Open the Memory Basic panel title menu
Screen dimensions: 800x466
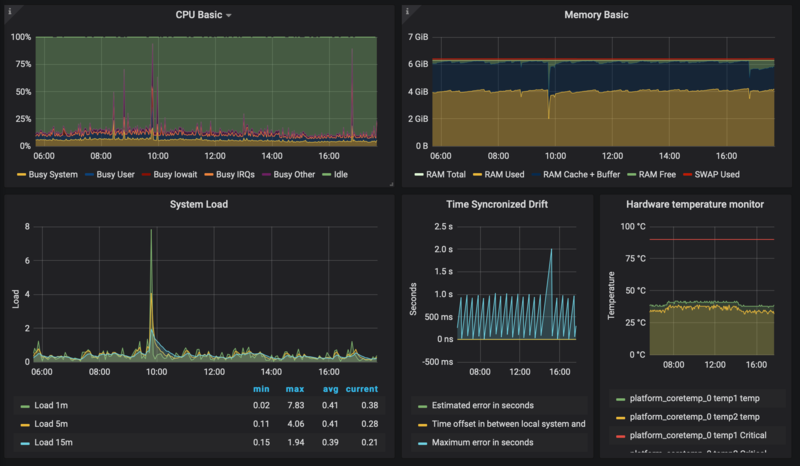599,15
